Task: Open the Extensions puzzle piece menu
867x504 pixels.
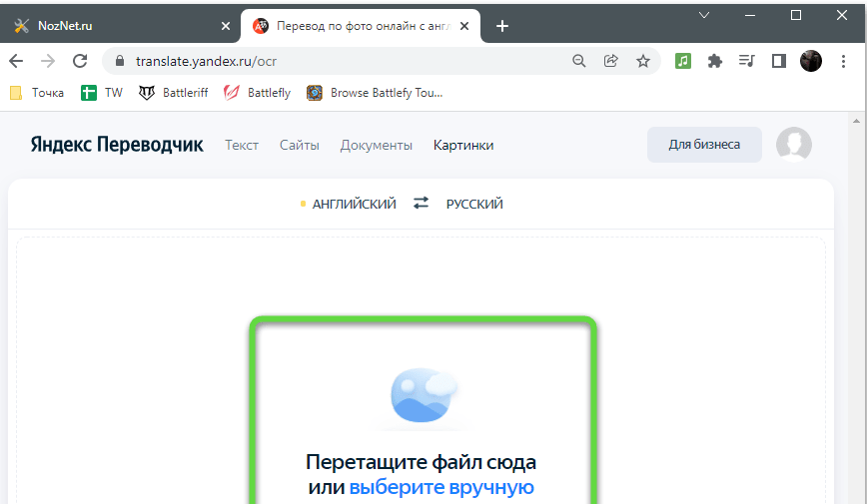Action: (x=715, y=61)
